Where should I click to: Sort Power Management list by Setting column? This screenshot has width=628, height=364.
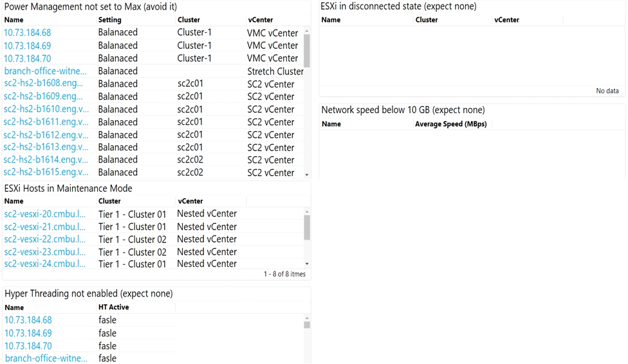pos(110,20)
